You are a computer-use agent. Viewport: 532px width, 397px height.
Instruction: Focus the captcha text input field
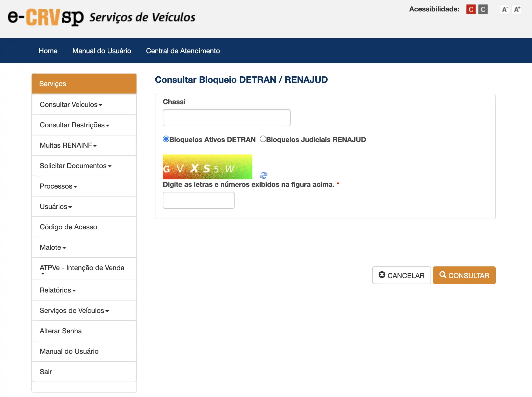[x=198, y=200]
